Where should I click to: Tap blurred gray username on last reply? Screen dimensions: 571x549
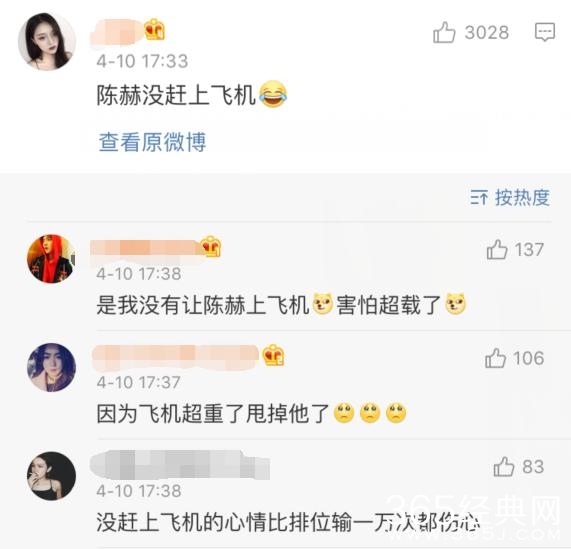180,465
